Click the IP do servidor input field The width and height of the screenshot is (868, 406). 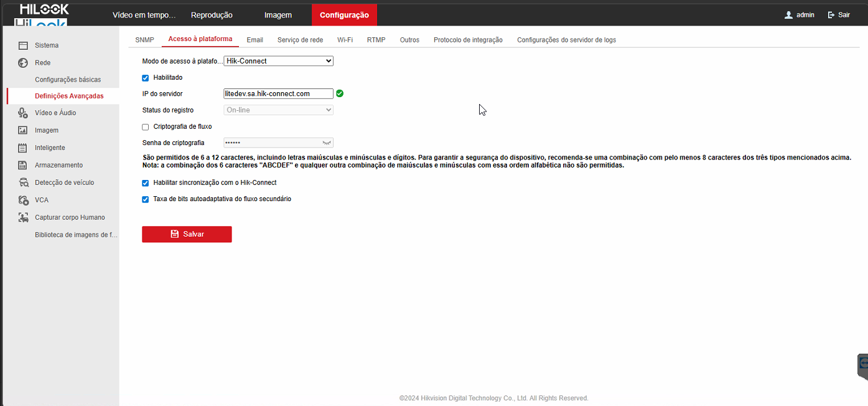coord(278,94)
